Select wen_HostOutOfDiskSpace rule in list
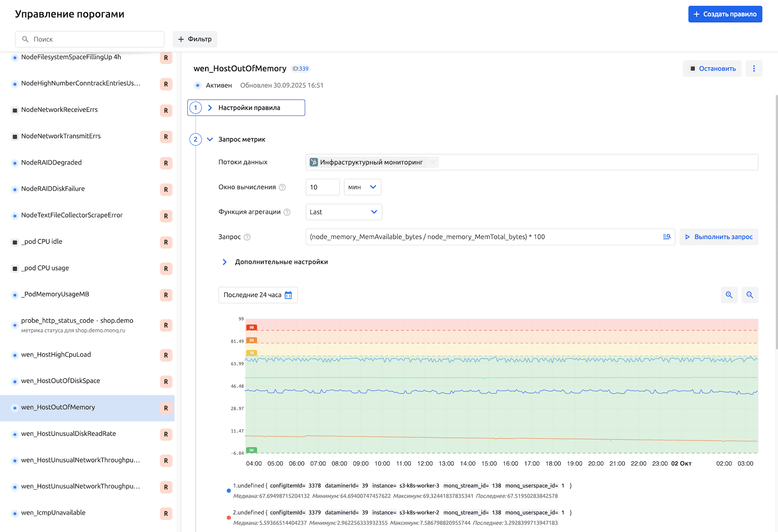 click(60, 381)
